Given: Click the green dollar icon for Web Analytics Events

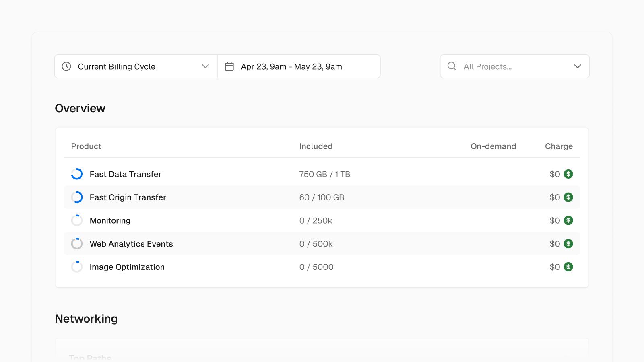Looking at the screenshot, I should click(568, 243).
